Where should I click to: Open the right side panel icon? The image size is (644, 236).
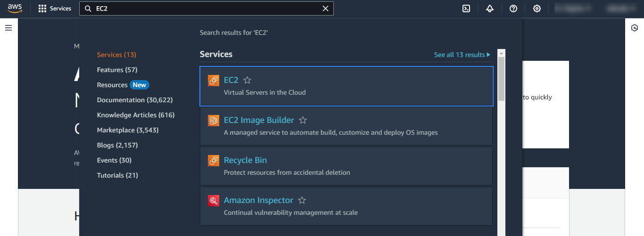(x=634, y=28)
